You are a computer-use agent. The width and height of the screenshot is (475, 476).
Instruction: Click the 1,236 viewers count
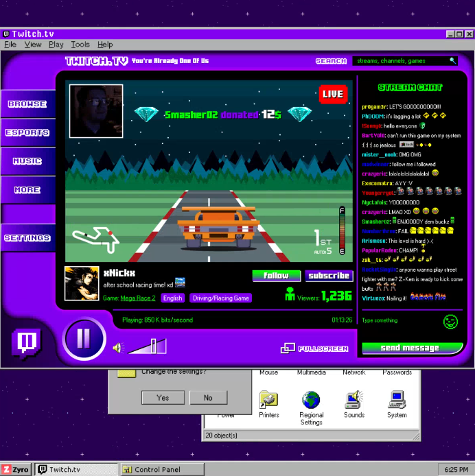pyautogui.click(x=336, y=296)
